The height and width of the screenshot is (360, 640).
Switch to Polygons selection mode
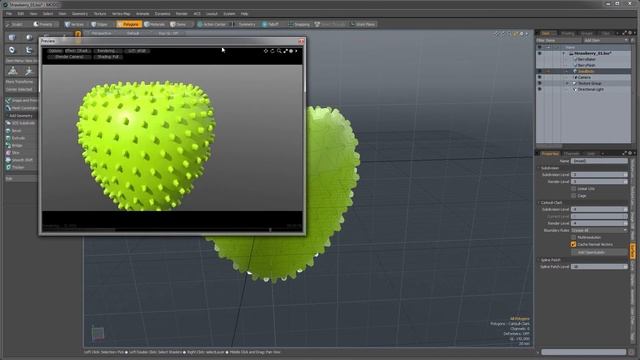coord(128,24)
